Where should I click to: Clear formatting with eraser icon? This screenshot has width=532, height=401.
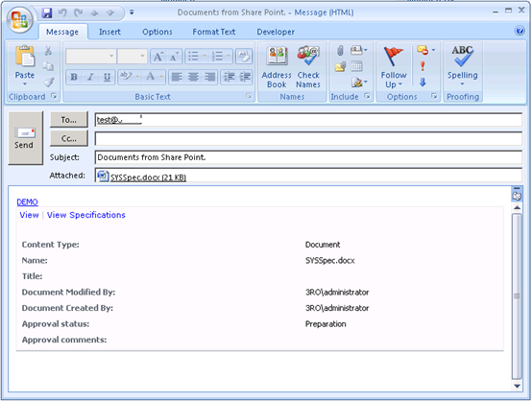244,57
